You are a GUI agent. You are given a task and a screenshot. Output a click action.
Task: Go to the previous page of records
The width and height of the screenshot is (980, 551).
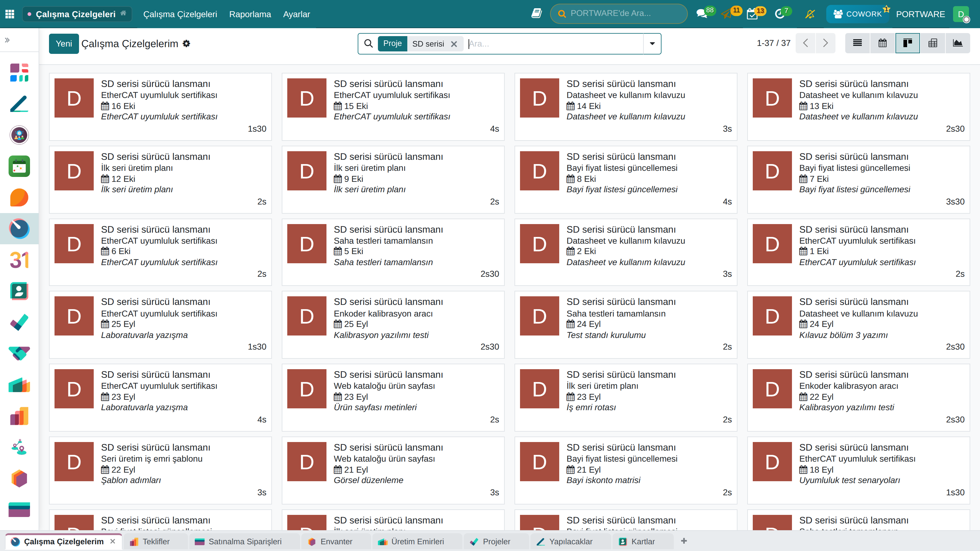point(805,43)
